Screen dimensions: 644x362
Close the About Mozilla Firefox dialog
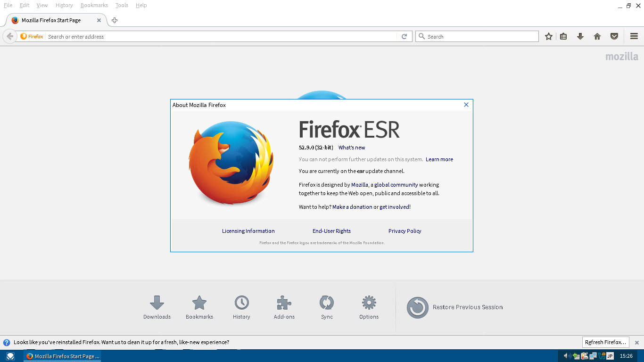466,105
